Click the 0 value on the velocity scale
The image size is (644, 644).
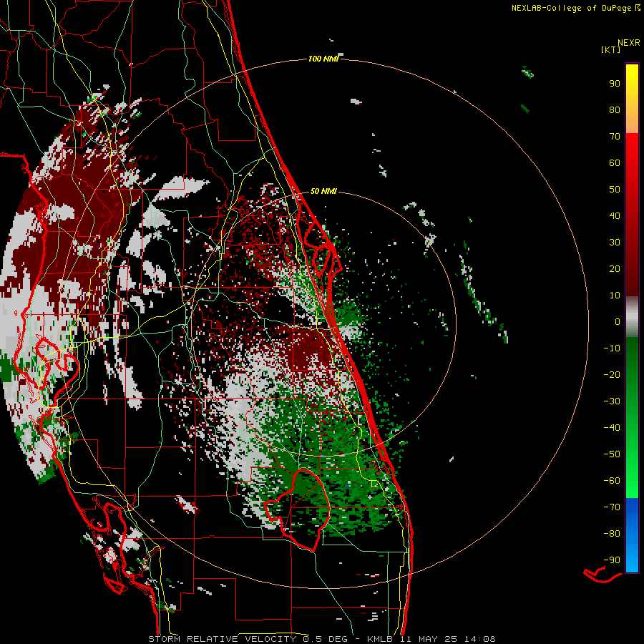pyautogui.click(x=618, y=321)
